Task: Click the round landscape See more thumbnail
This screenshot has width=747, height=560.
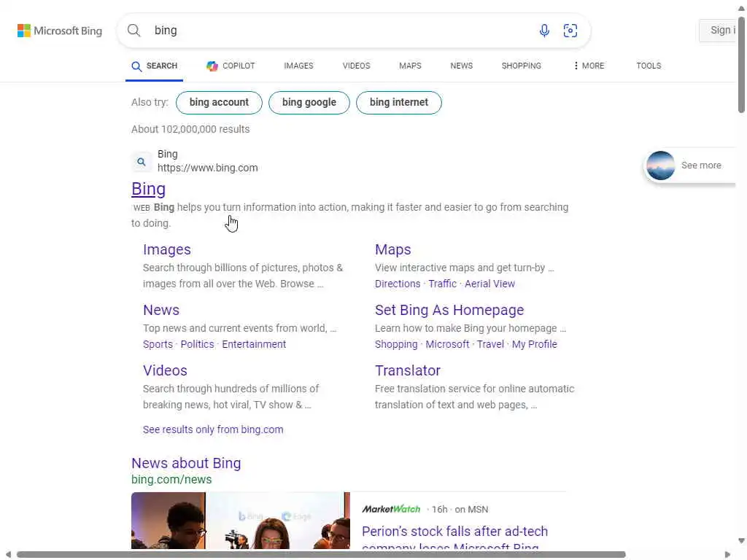Action: [660, 166]
